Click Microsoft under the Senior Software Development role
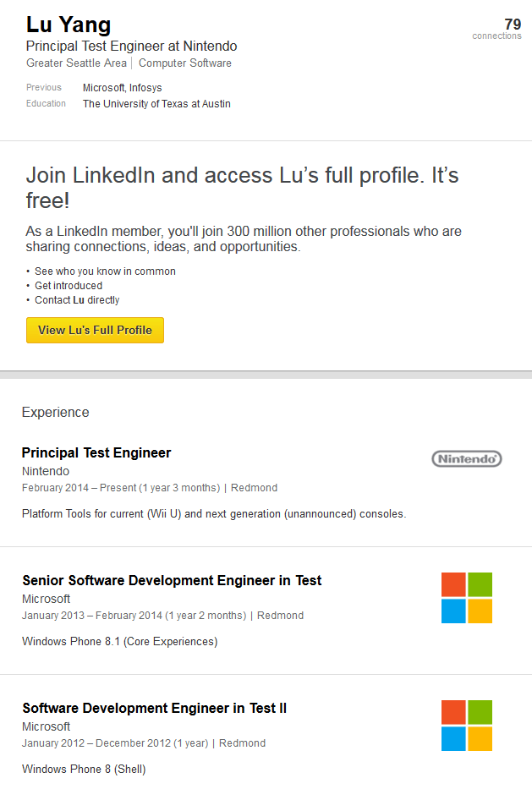Screen dimensions: 532x800 coord(47,599)
